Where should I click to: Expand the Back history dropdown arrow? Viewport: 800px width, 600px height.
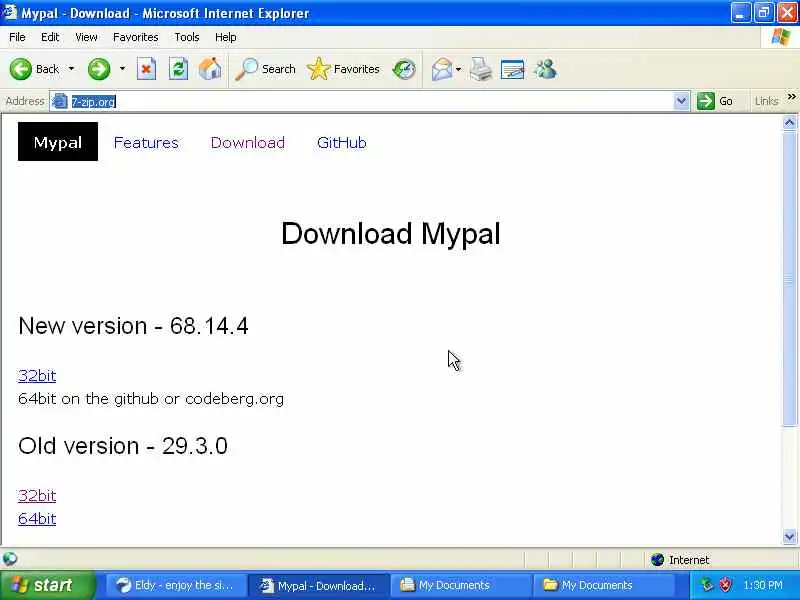71,69
